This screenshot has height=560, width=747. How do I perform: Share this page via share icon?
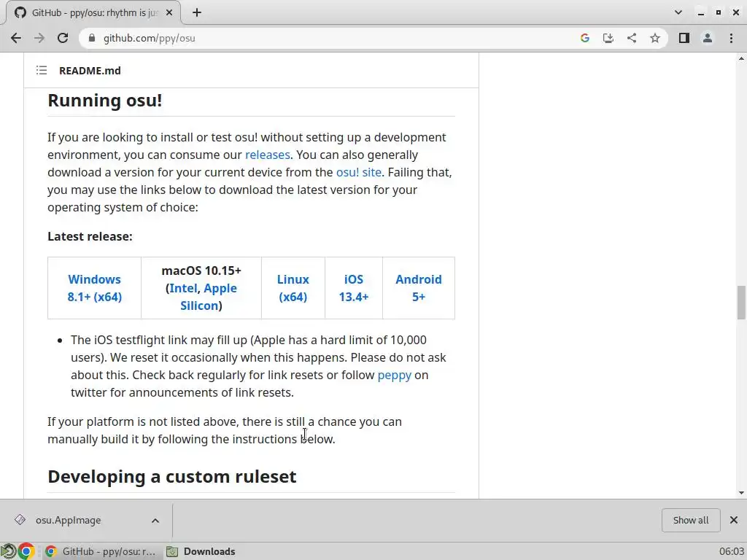tap(632, 38)
